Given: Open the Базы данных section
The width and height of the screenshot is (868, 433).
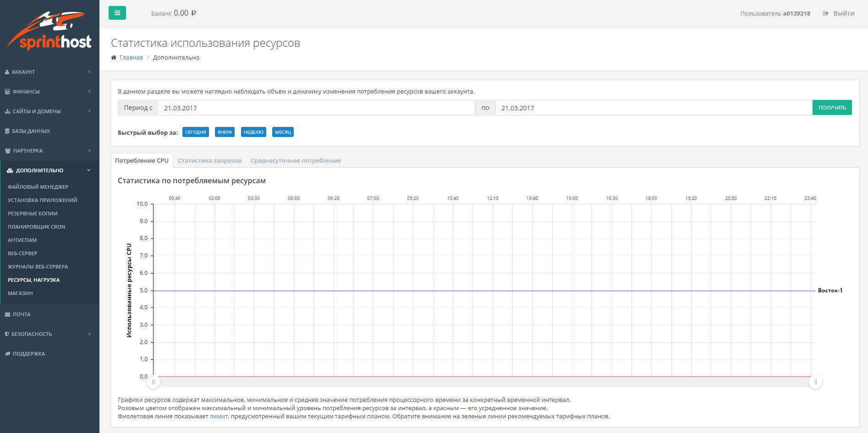Looking at the screenshot, I should coord(31,131).
